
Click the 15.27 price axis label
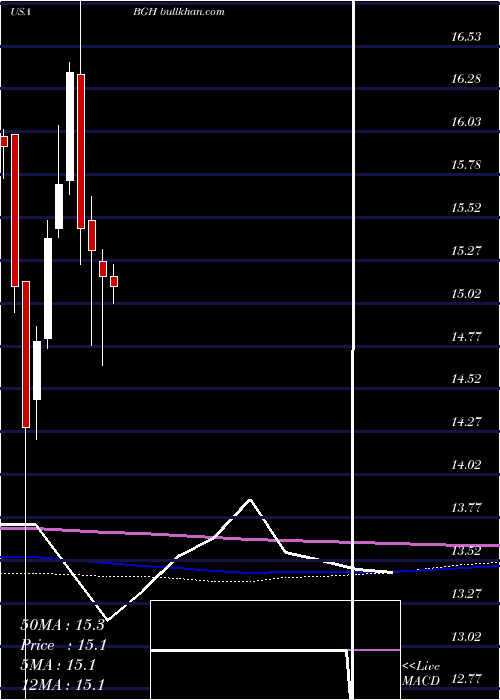tap(466, 251)
